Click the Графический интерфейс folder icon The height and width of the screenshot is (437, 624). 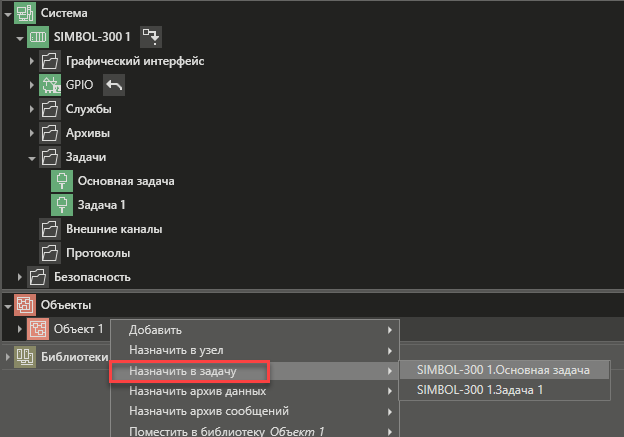coord(50,61)
